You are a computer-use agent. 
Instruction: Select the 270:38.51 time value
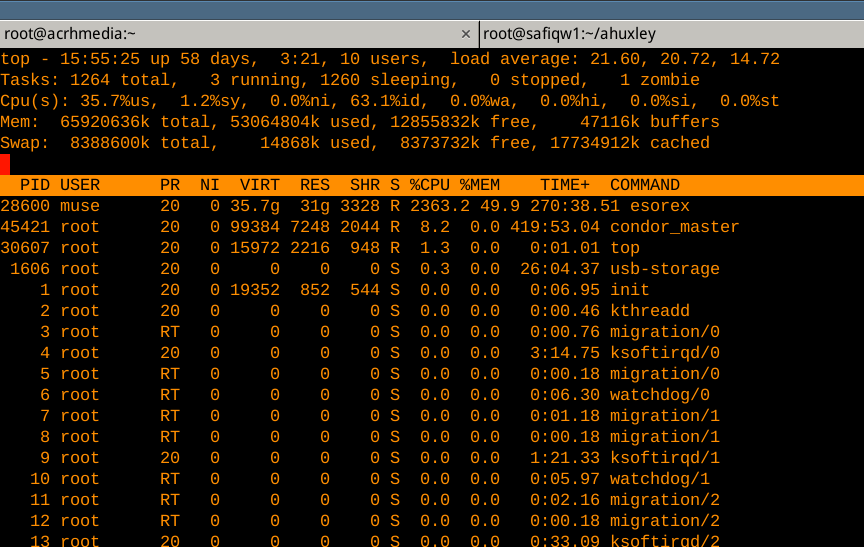575,206
